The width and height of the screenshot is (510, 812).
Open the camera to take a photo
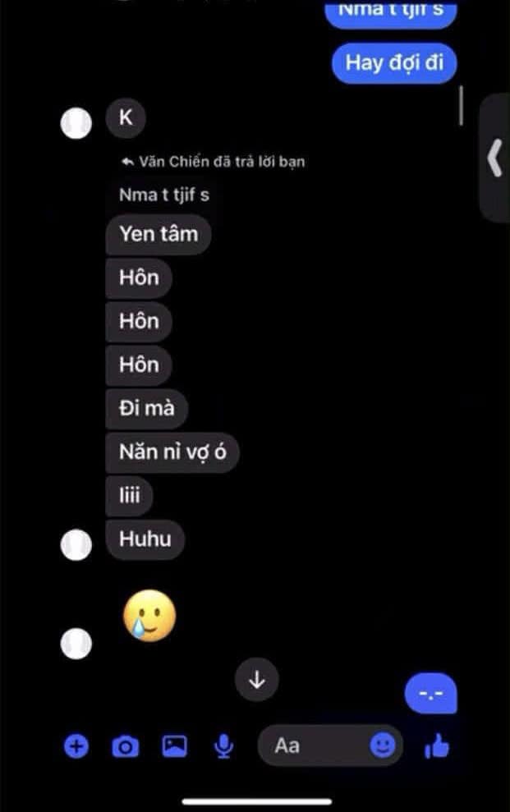(126, 747)
